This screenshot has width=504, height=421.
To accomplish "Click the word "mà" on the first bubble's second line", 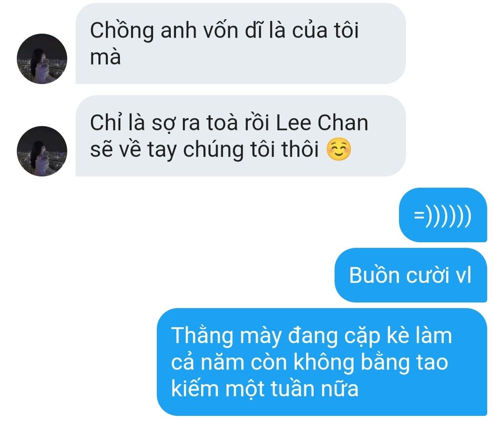I will point(105,57).
